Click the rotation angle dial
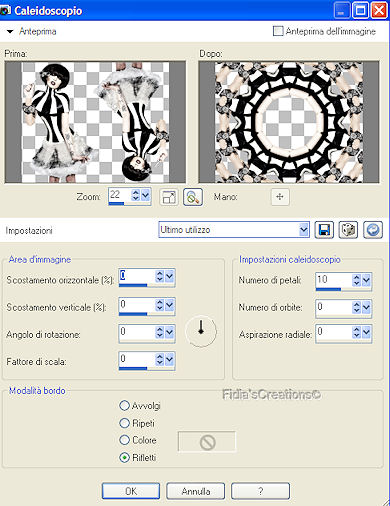The width and height of the screenshot is (390, 506). (201, 331)
